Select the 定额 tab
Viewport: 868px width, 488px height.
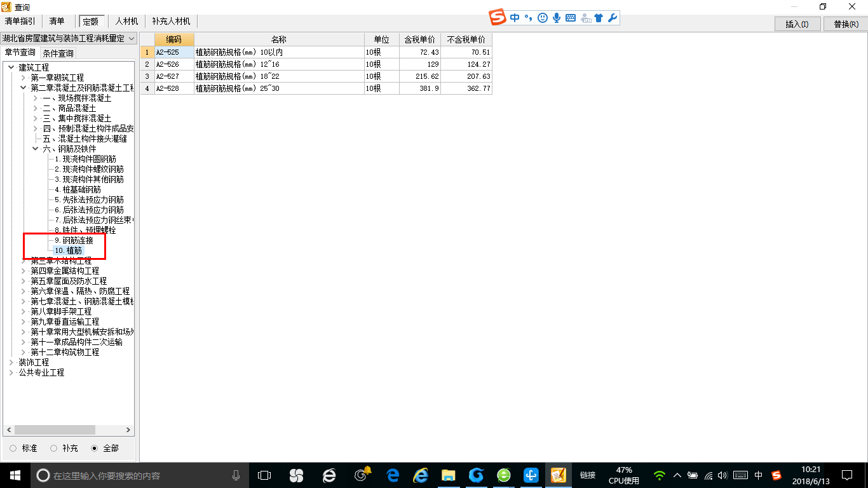(x=91, y=22)
